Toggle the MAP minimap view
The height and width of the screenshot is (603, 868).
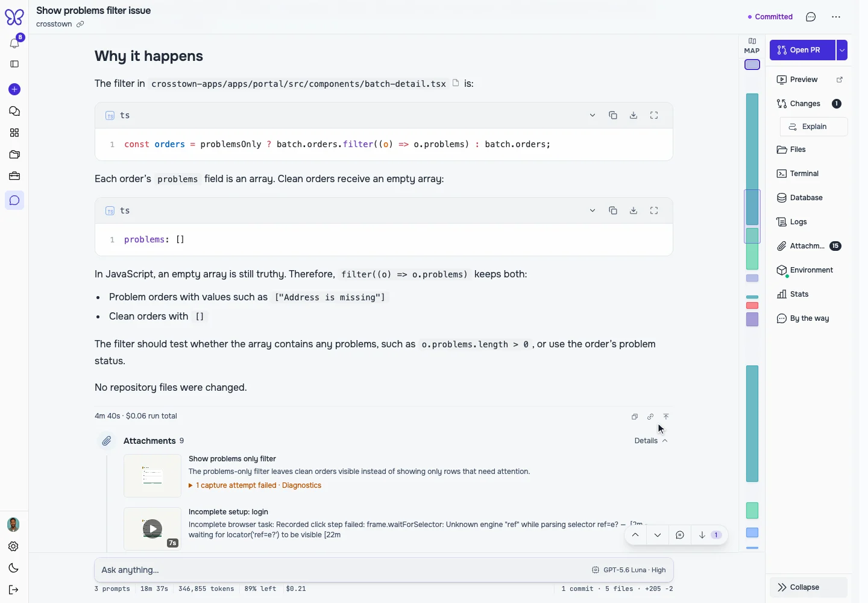click(752, 46)
